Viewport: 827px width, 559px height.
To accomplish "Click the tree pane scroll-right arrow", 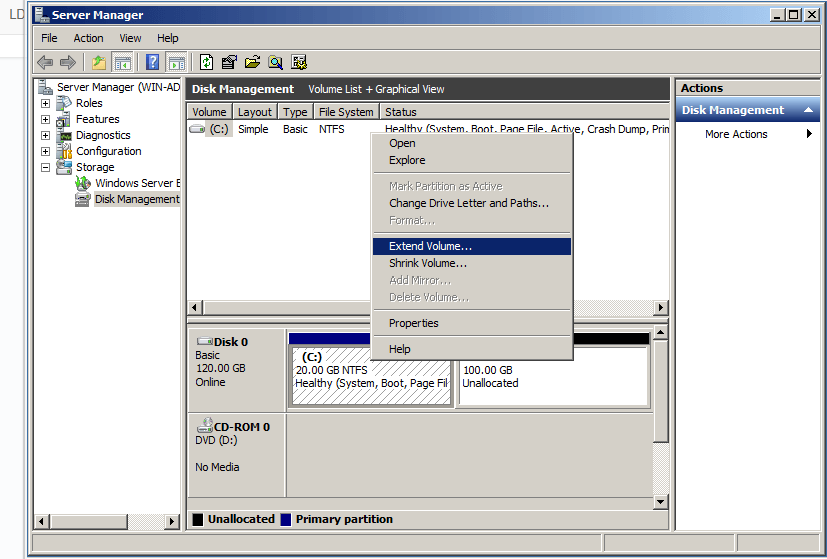I will pos(171,522).
